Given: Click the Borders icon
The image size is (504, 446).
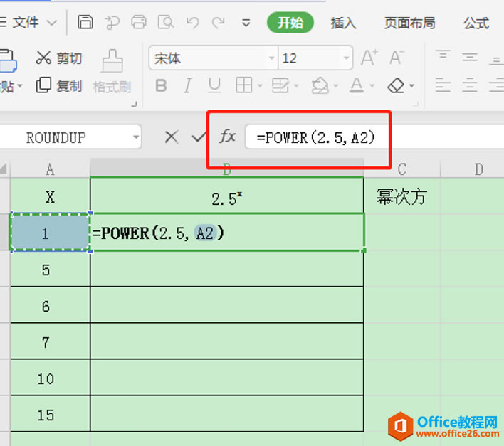Looking at the screenshot, I should pyautogui.click(x=243, y=85).
